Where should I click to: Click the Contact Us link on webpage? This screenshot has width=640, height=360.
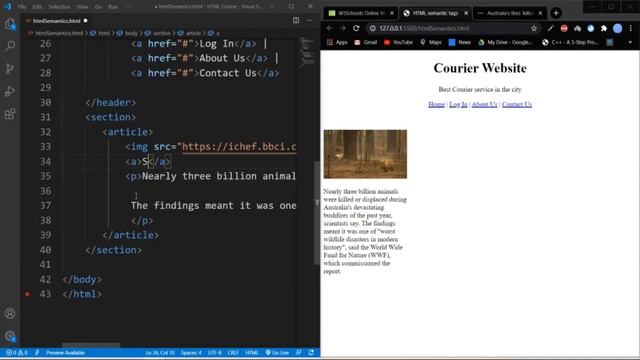[x=517, y=104]
